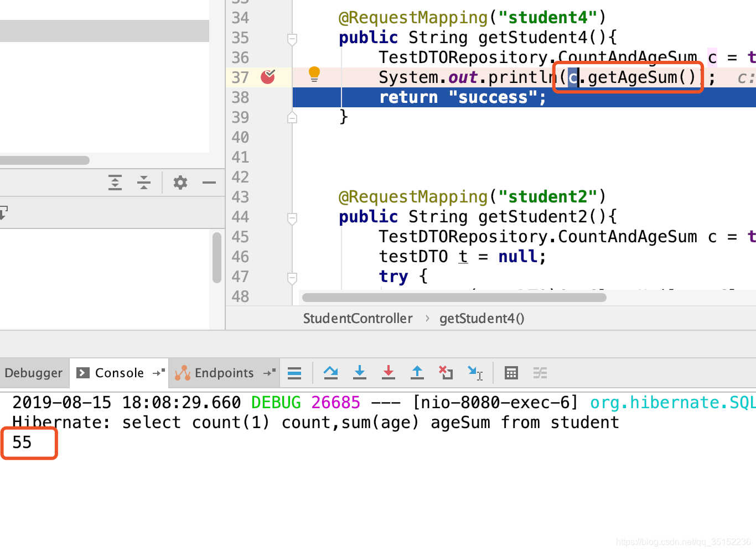Collapse the try block fold arrow at line 47
The width and height of the screenshot is (756, 552).
(292, 277)
